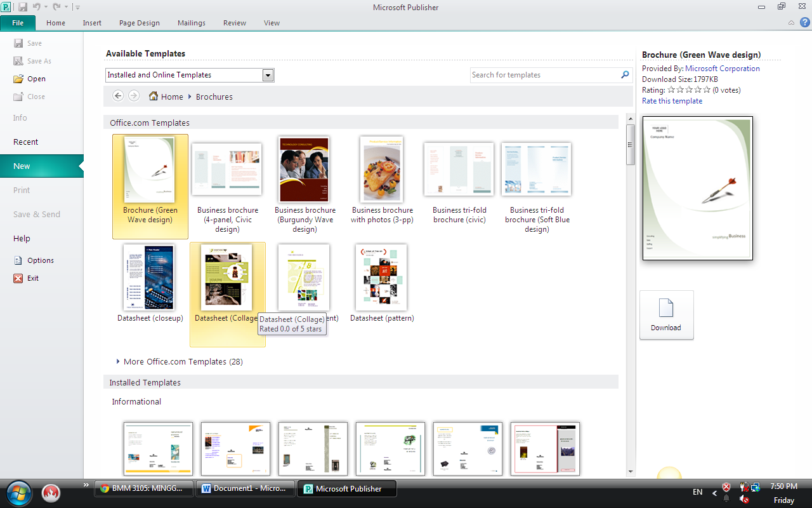Select the Datasheet (closeup) template
Viewport: 812px width, 508px height.
pos(150,283)
